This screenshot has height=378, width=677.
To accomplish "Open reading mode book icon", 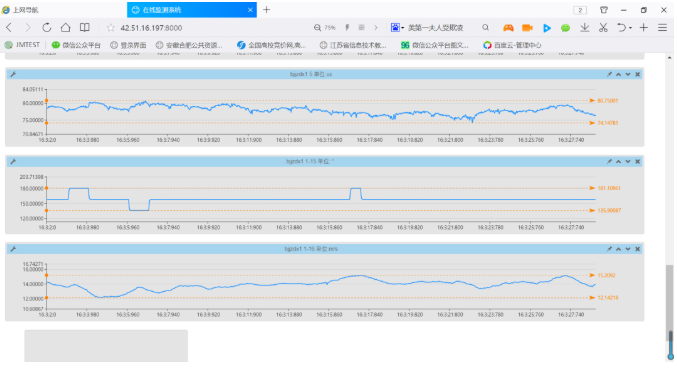I will [x=85, y=28].
